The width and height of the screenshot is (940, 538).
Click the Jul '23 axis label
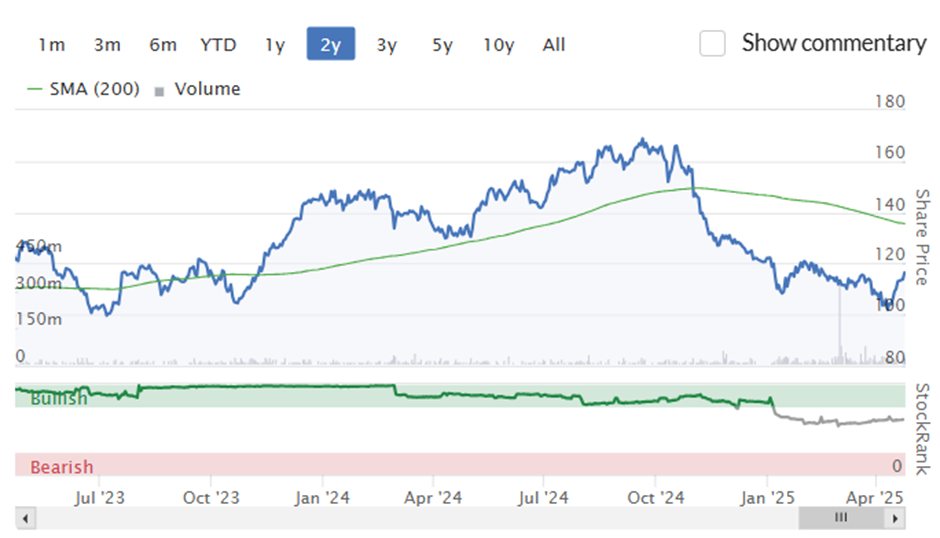point(100,498)
